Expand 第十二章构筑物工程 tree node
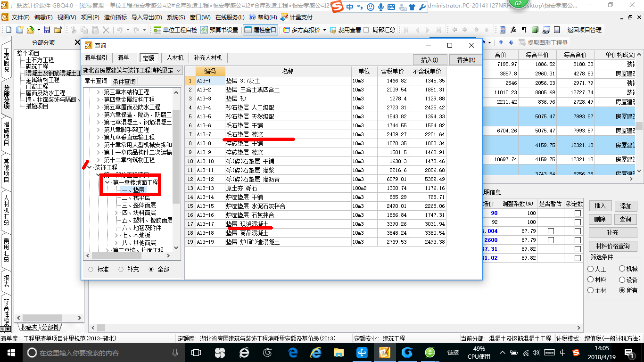 point(98,160)
